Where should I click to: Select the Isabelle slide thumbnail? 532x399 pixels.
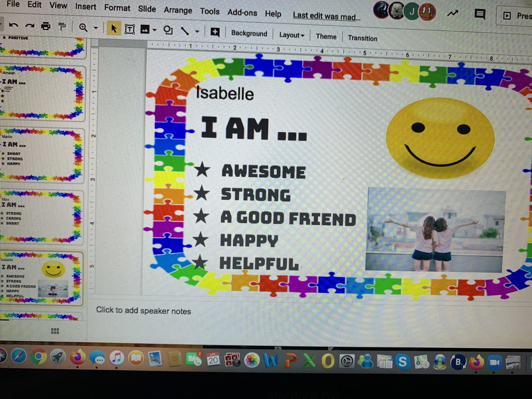pos(42,279)
